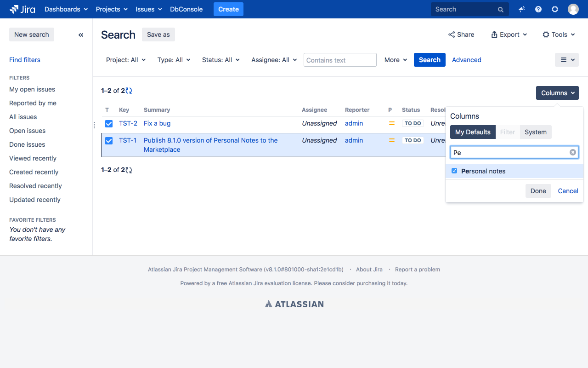The image size is (588, 368).
Task: Open the Export dropdown
Action: (x=509, y=34)
